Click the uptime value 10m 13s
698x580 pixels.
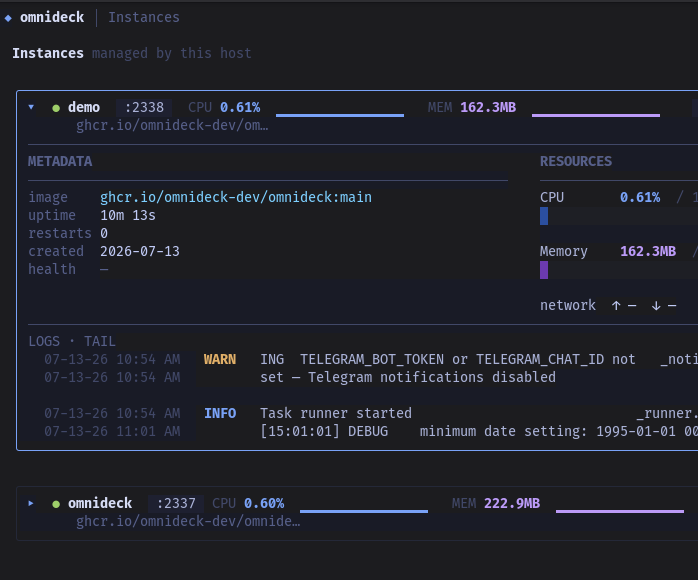pyautogui.click(x=128, y=215)
